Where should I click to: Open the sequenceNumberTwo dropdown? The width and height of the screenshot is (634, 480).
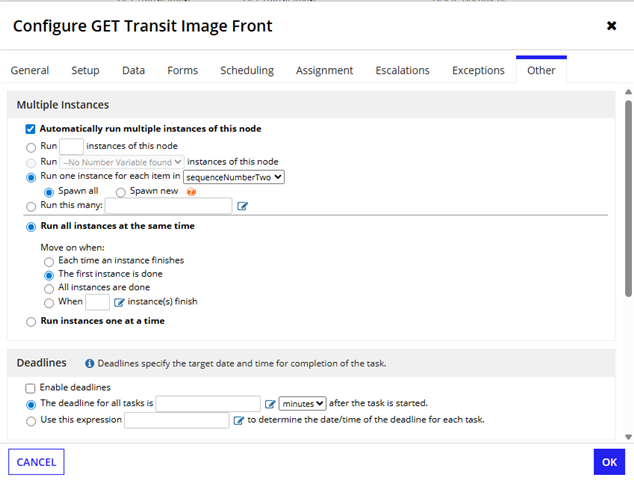tap(234, 177)
